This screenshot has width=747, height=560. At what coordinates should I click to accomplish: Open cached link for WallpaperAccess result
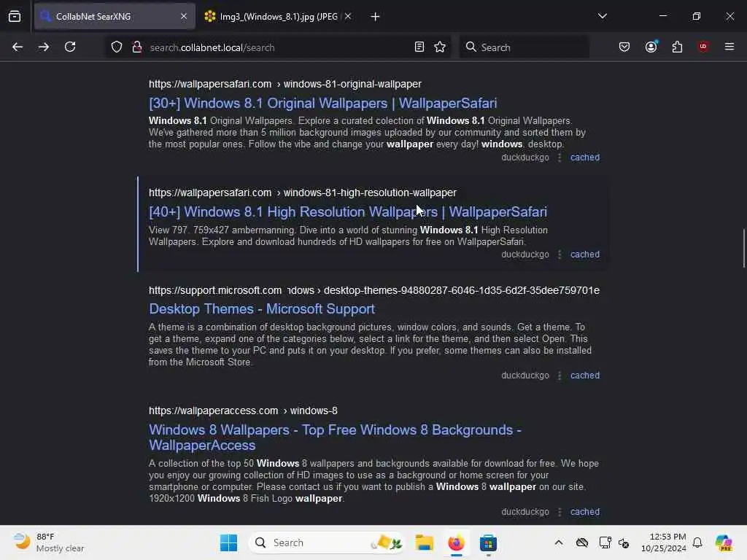pyautogui.click(x=585, y=512)
